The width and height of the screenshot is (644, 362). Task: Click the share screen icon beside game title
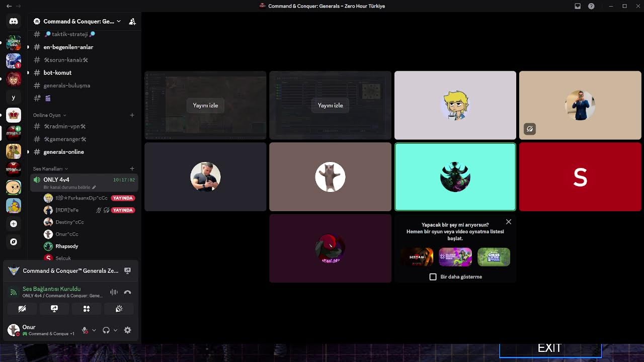tap(128, 270)
